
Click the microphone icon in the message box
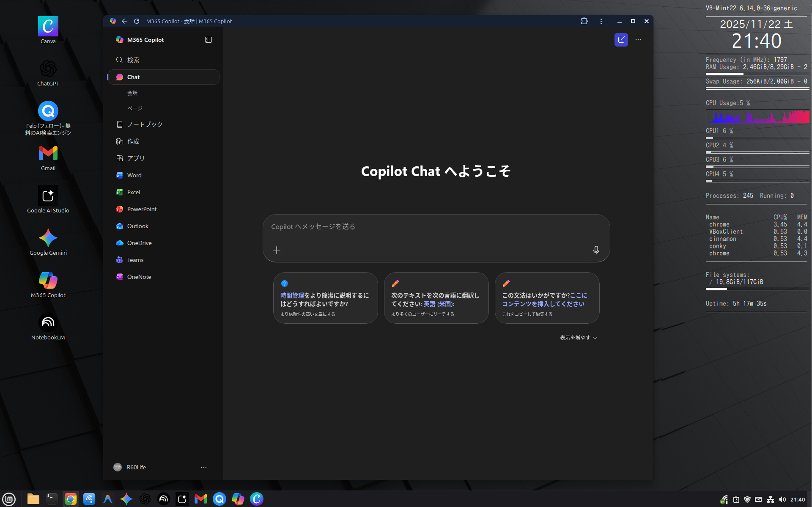[596, 250]
